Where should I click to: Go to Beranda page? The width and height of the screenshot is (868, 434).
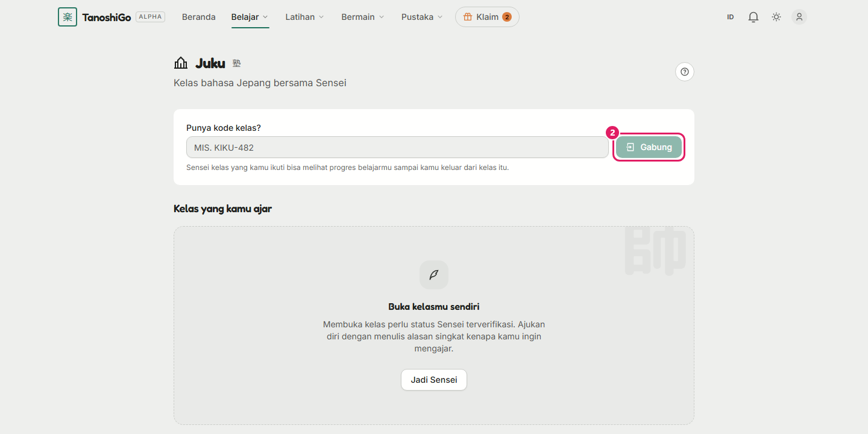[199, 17]
